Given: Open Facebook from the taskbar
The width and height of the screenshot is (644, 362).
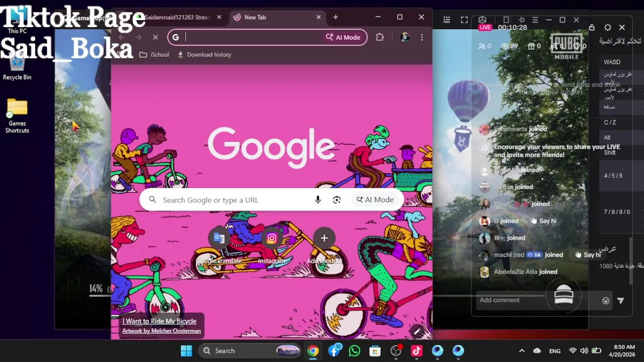Looking at the screenshot, I should point(334,350).
